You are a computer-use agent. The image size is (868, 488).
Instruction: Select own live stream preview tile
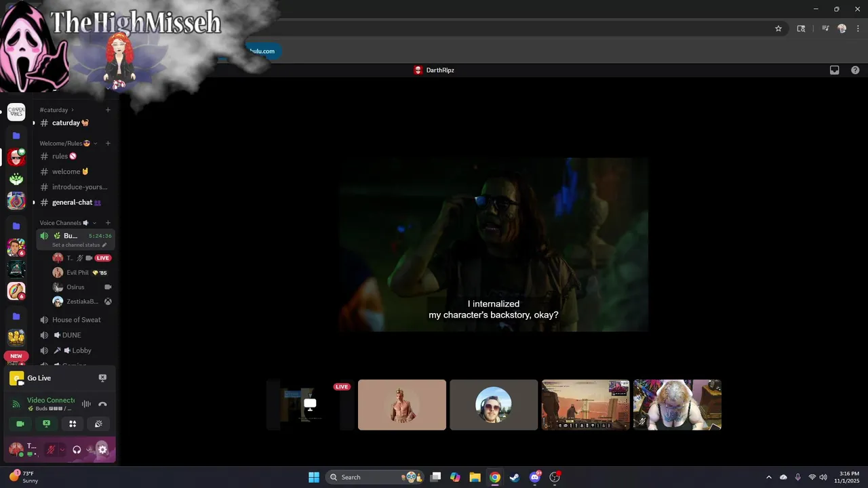tap(310, 405)
